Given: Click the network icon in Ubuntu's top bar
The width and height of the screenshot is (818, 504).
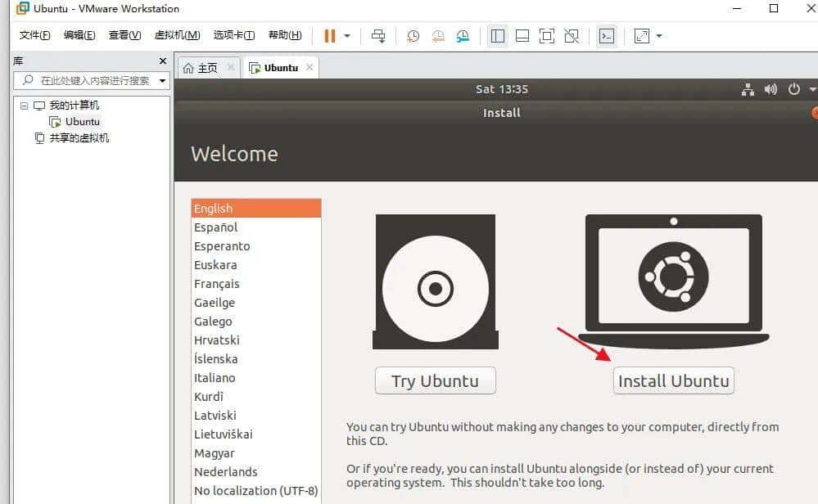Looking at the screenshot, I should pos(748,90).
